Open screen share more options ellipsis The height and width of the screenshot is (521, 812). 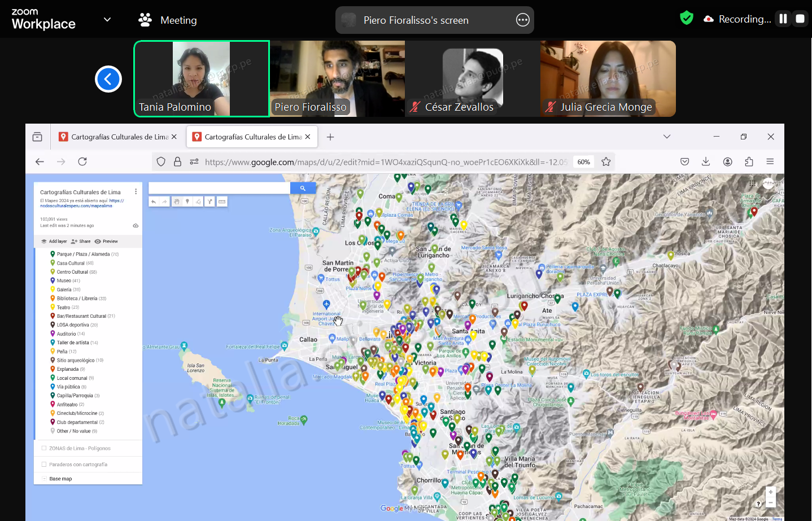tap(523, 20)
